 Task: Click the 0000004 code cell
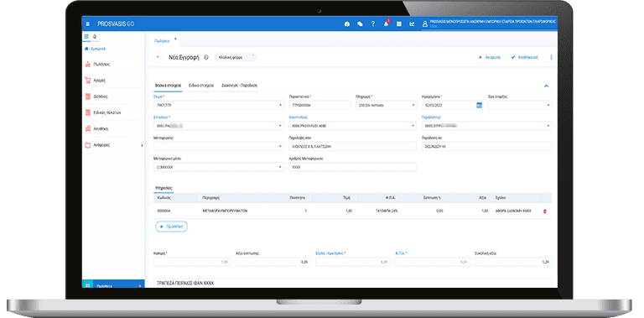[164, 211]
